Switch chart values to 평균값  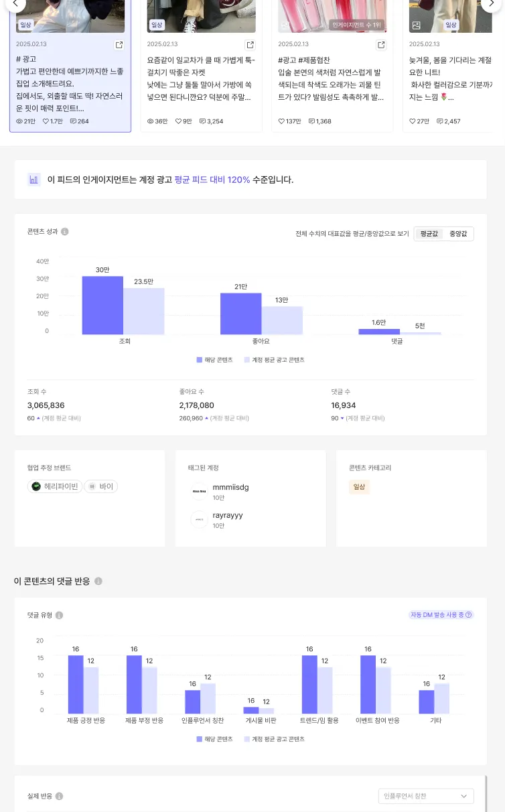[x=429, y=234]
